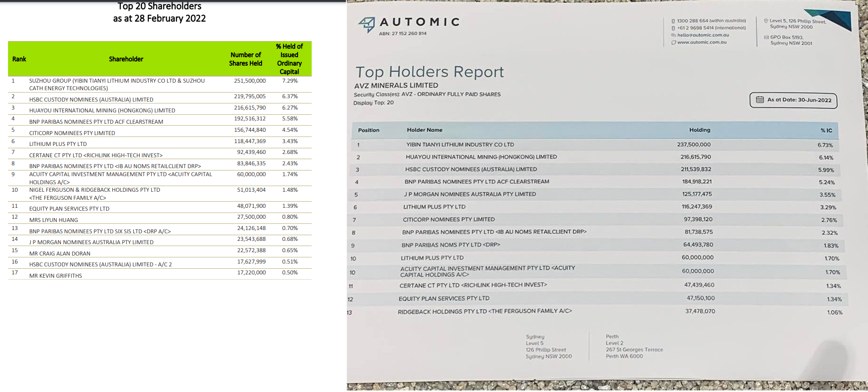Viewport: 868px width, 392px height.
Task: Open the www.automic.com.au website address
Action: click(x=702, y=43)
